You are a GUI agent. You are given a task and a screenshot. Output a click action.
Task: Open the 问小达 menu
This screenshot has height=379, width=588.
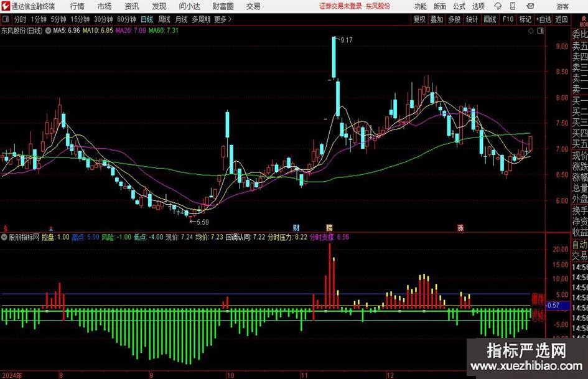pos(189,6)
